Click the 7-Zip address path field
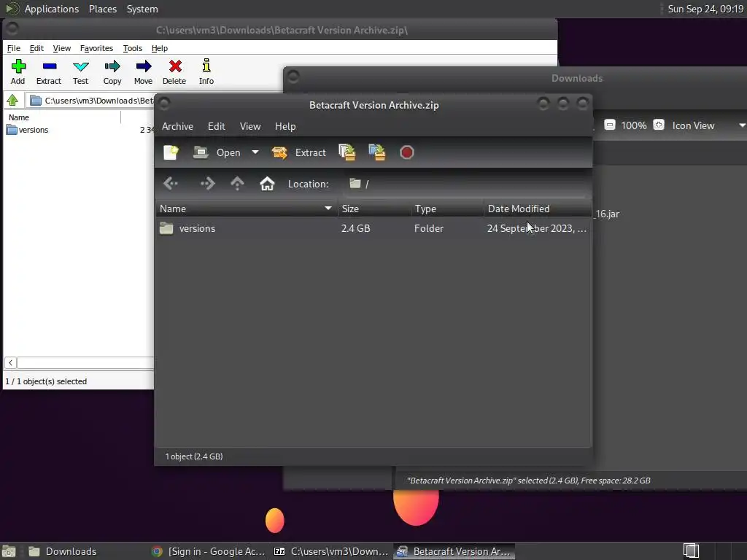Viewport: 747px width, 560px height. (x=90, y=101)
